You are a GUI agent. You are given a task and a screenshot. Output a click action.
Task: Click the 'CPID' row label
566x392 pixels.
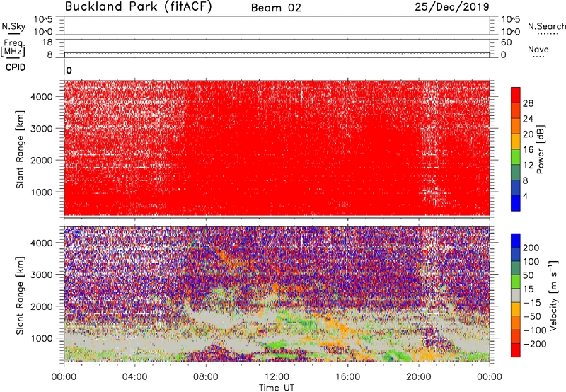point(16,67)
